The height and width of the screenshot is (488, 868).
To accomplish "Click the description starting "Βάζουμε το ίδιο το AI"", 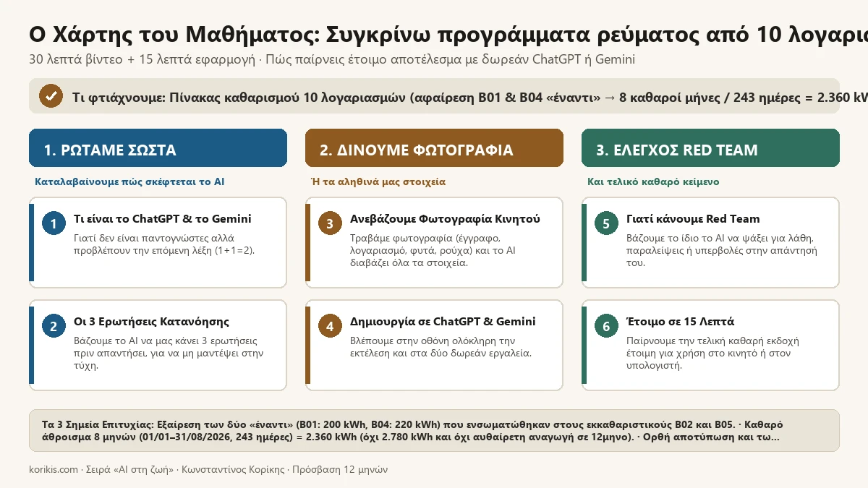I will (x=722, y=250).
